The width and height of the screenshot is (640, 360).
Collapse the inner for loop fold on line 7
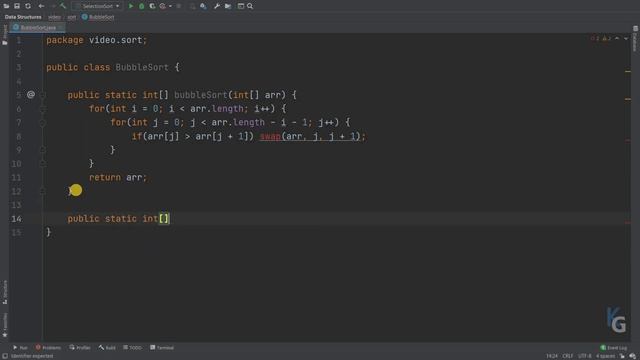point(42,122)
